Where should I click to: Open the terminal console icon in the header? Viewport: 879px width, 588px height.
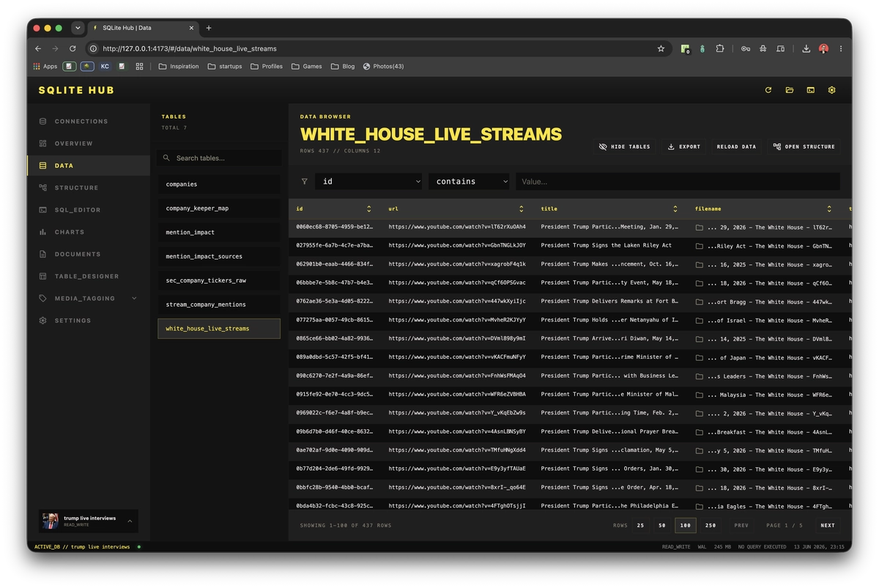[811, 90]
